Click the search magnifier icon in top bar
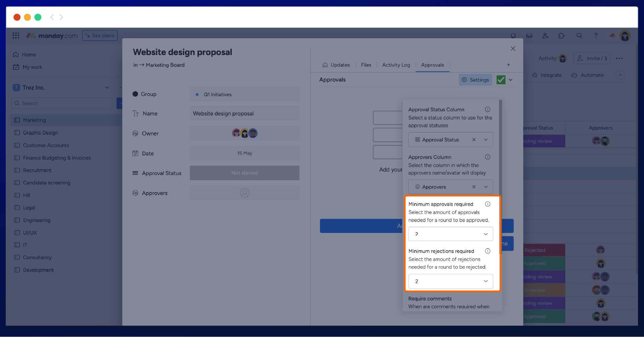 click(x=579, y=36)
